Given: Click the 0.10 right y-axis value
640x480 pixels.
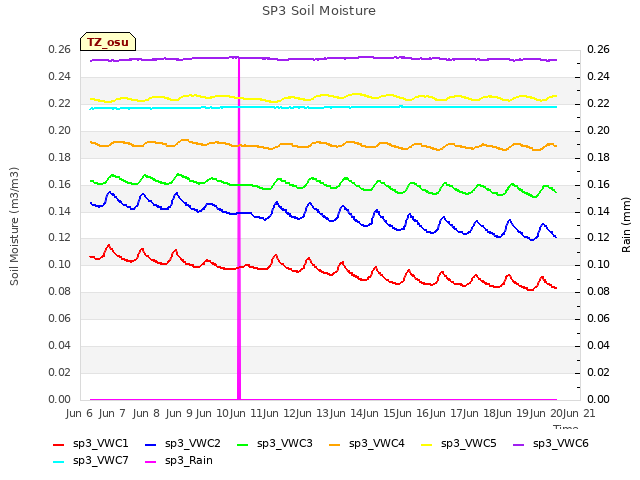Looking at the screenshot, I should pyautogui.click(x=598, y=264).
